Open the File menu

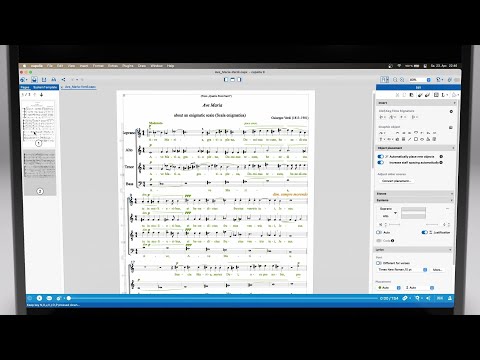click(x=50, y=66)
